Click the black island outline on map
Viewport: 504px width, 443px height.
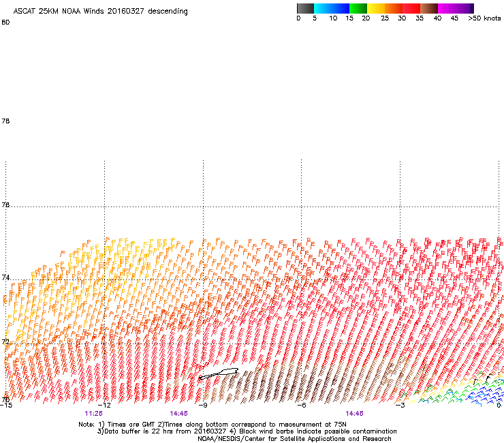(x=219, y=373)
